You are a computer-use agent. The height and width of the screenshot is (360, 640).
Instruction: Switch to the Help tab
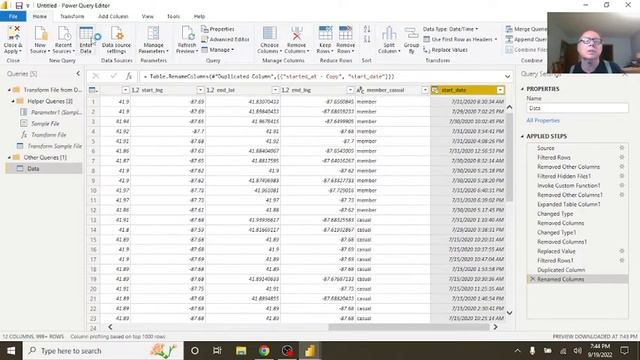click(199, 16)
